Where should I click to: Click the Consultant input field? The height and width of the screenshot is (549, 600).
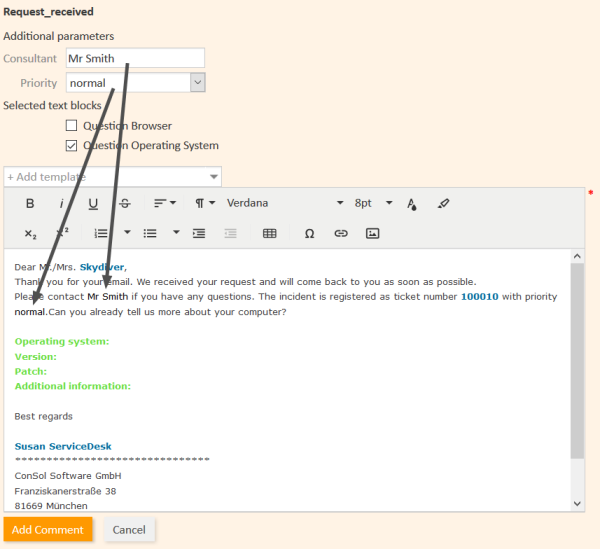coord(135,58)
